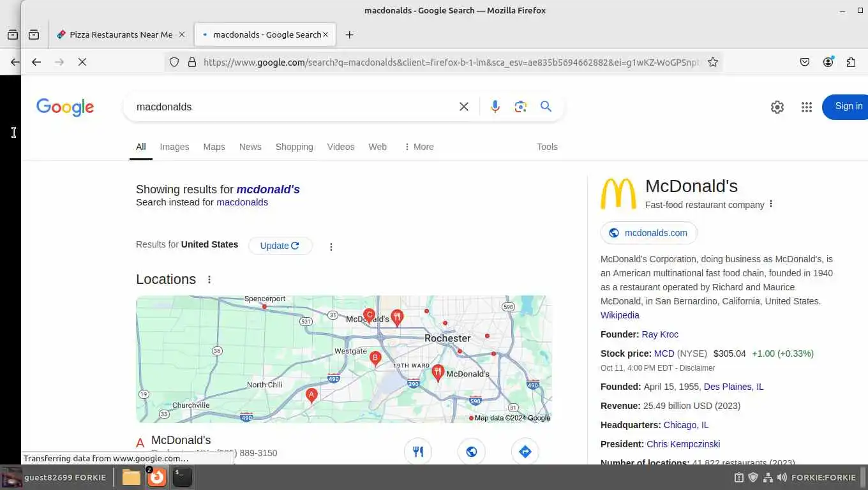Search instead for macdonalds link

click(242, 202)
